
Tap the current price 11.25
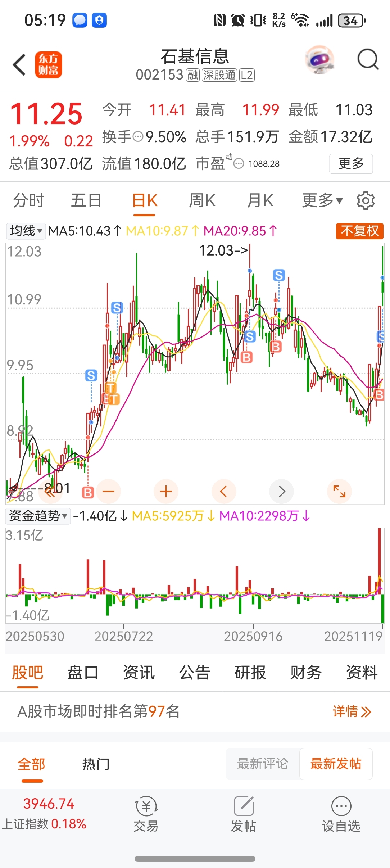click(46, 114)
